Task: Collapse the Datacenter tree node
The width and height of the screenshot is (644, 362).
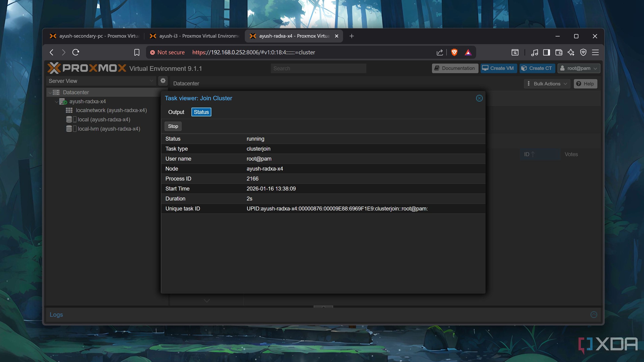Action: click(x=50, y=93)
